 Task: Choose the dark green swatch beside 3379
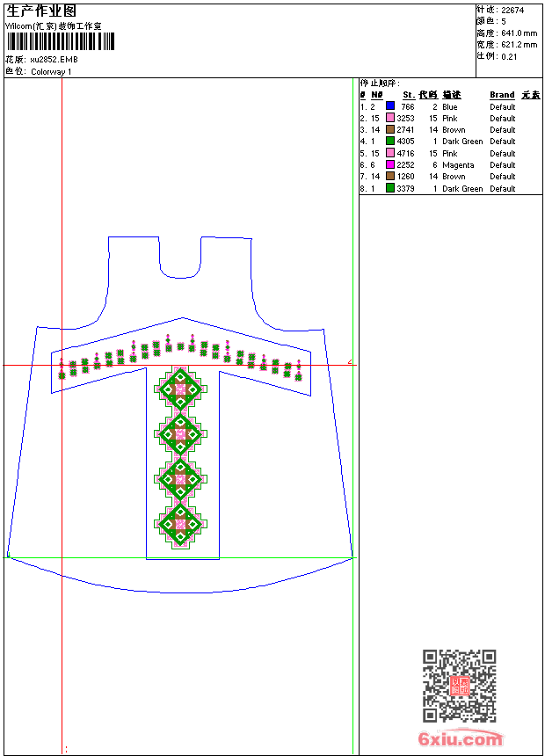(390, 188)
